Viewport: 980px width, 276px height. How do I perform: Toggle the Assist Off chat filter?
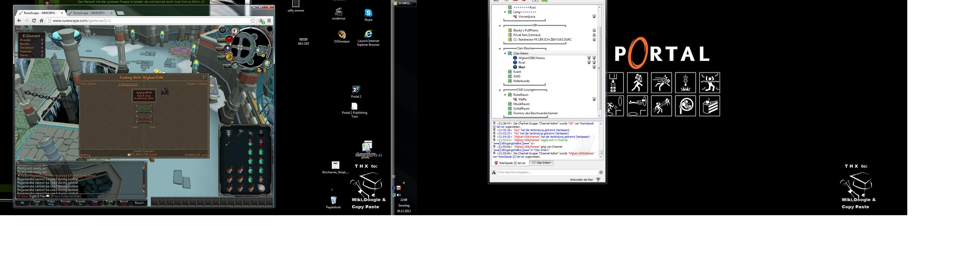[124, 203]
